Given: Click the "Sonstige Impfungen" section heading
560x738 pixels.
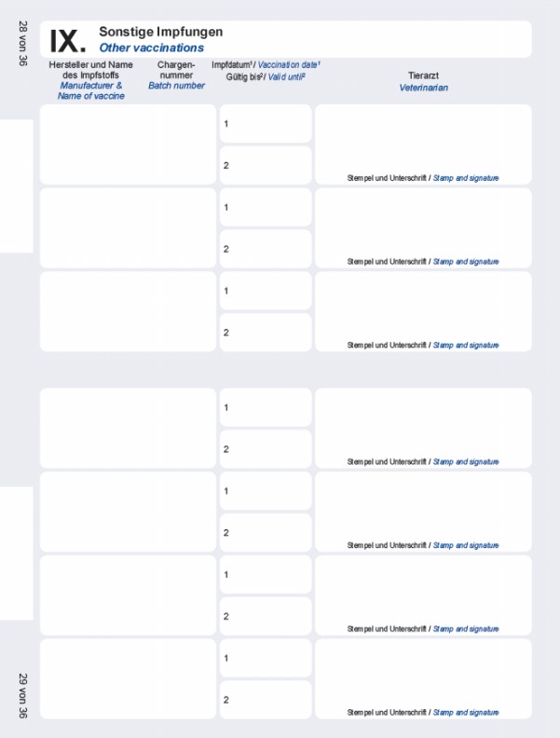Looking at the screenshot, I should point(160,32).
